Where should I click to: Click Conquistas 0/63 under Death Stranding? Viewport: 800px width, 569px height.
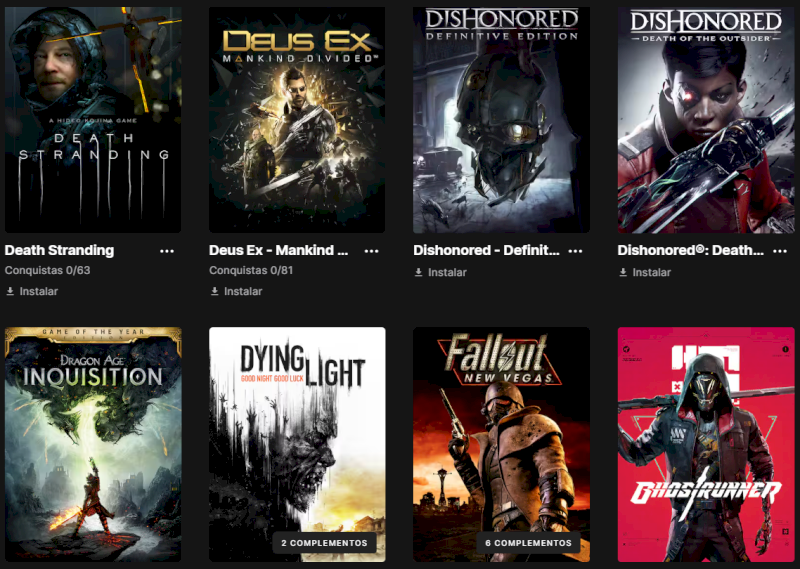click(x=47, y=270)
